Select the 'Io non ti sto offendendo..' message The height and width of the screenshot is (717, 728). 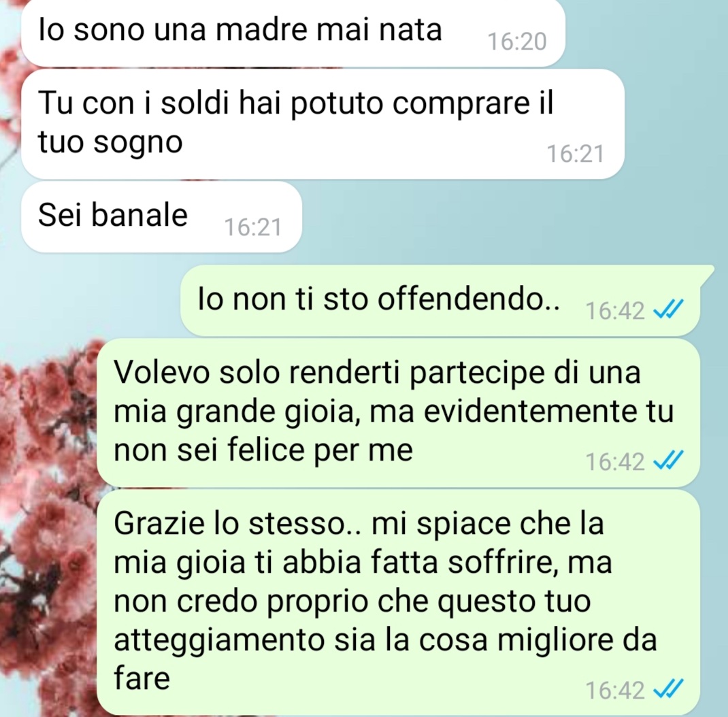(x=440, y=300)
